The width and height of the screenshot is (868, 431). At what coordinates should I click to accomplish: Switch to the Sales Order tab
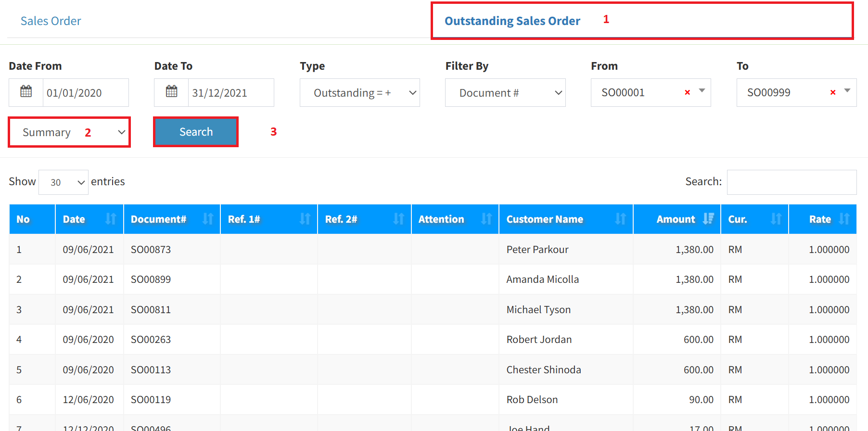coord(51,21)
